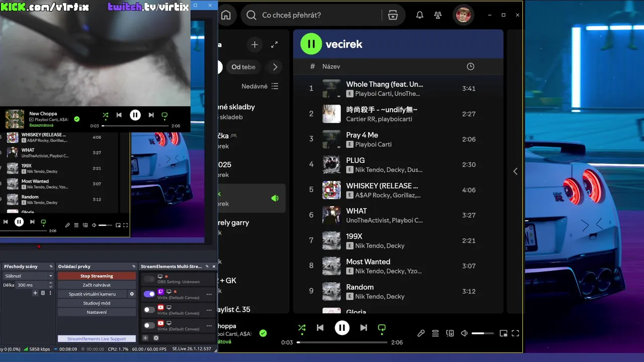Click the Most Wanted track in Spotify list

pyautogui.click(x=397, y=266)
